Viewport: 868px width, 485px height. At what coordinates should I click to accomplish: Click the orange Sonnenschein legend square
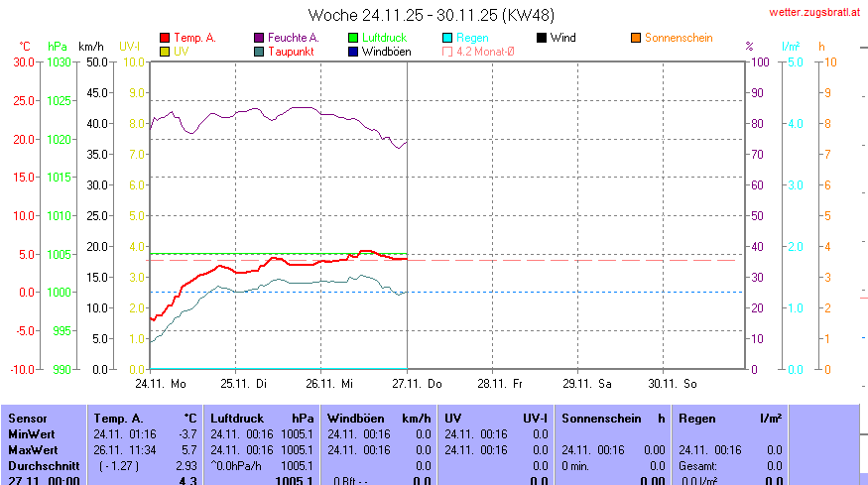pyautogui.click(x=636, y=38)
